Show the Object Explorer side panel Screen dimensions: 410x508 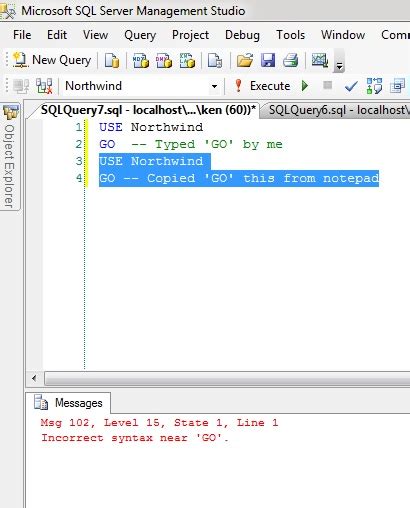[10, 157]
